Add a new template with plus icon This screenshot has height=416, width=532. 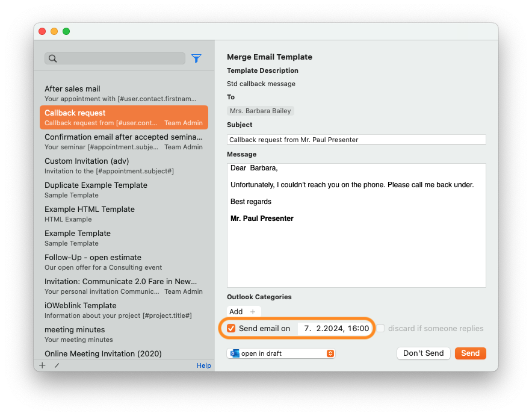42,365
